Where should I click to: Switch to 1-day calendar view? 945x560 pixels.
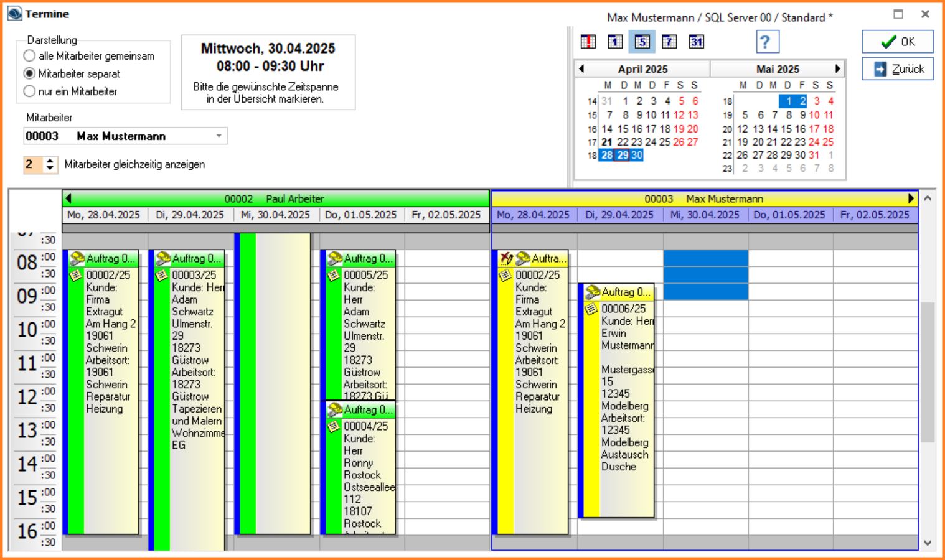click(x=615, y=42)
